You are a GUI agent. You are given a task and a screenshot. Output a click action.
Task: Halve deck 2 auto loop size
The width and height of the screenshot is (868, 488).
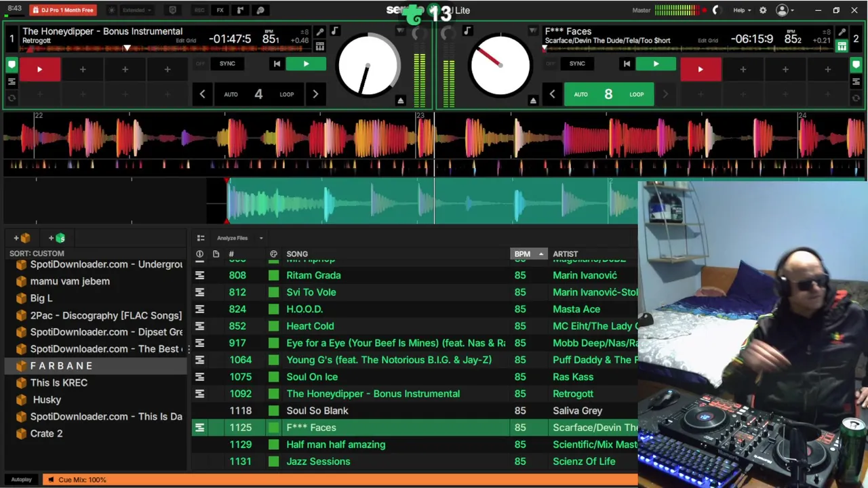[x=552, y=94]
